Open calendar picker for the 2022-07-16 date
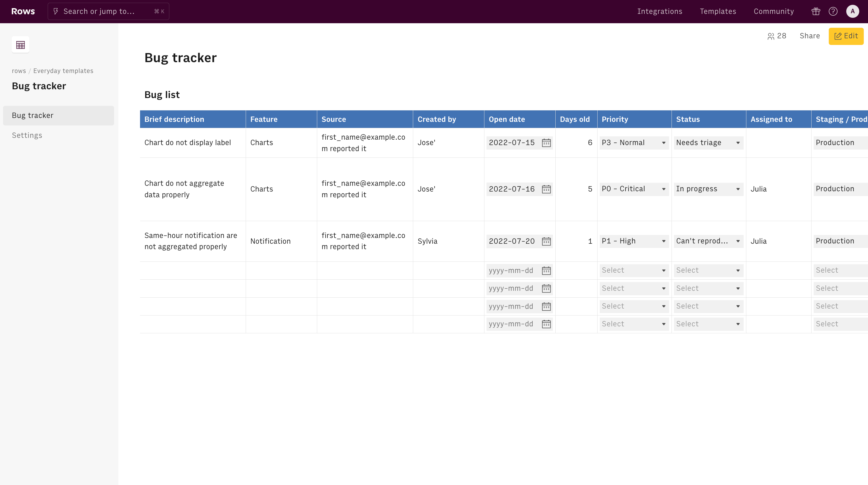This screenshot has width=868, height=485. click(546, 189)
